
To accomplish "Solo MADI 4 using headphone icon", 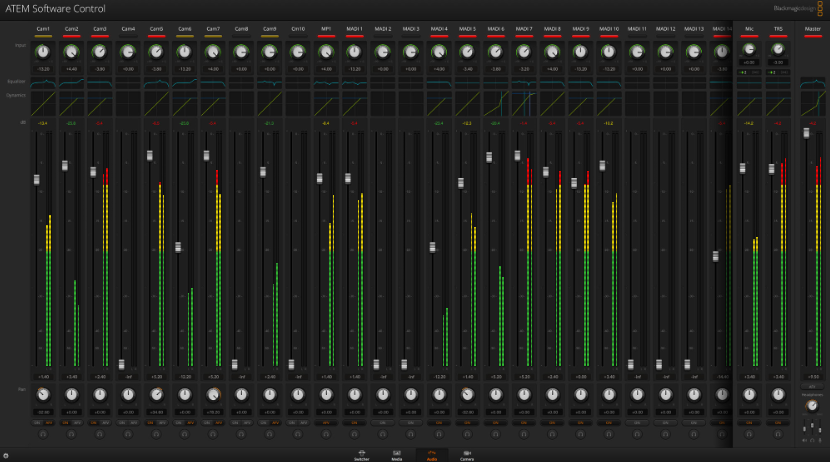I will pos(439,434).
